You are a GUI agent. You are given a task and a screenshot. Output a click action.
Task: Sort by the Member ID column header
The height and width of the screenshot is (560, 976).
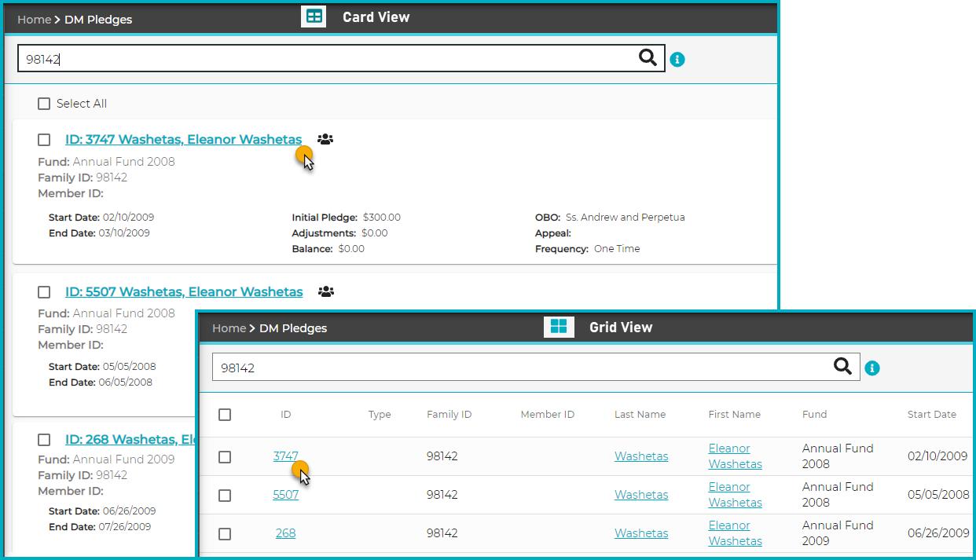coord(547,415)
